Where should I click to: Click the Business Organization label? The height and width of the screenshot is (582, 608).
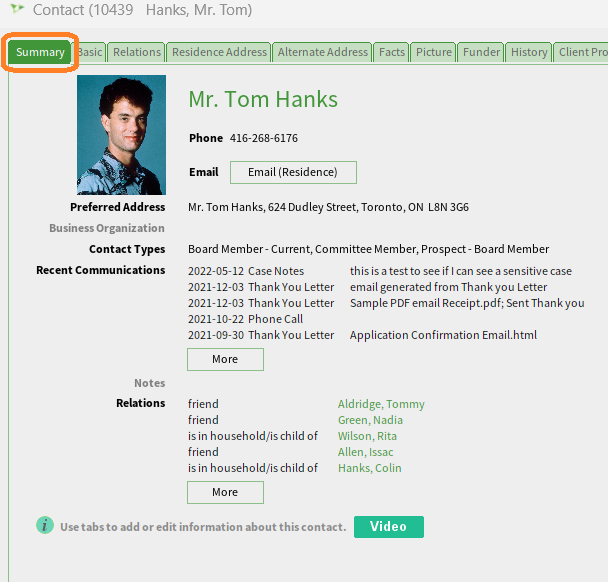[x=107, y=228]
